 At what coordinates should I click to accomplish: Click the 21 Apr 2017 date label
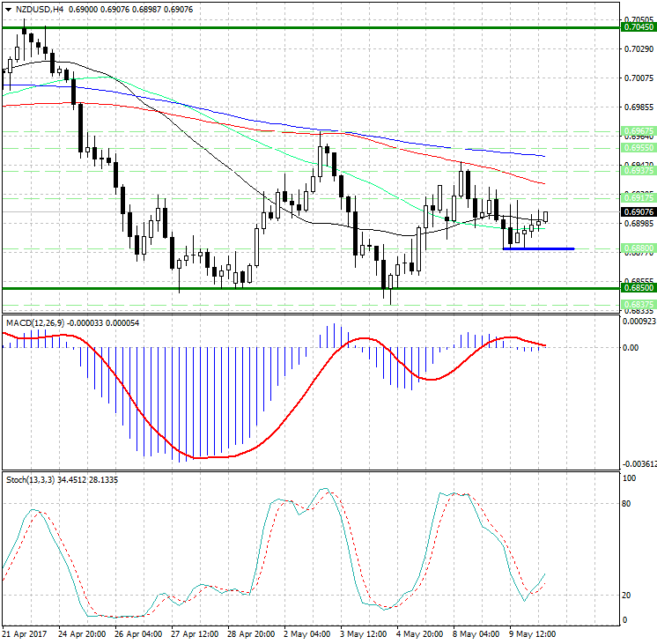[22, 633]
